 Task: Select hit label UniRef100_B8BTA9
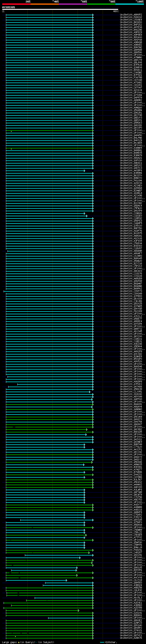131,445
